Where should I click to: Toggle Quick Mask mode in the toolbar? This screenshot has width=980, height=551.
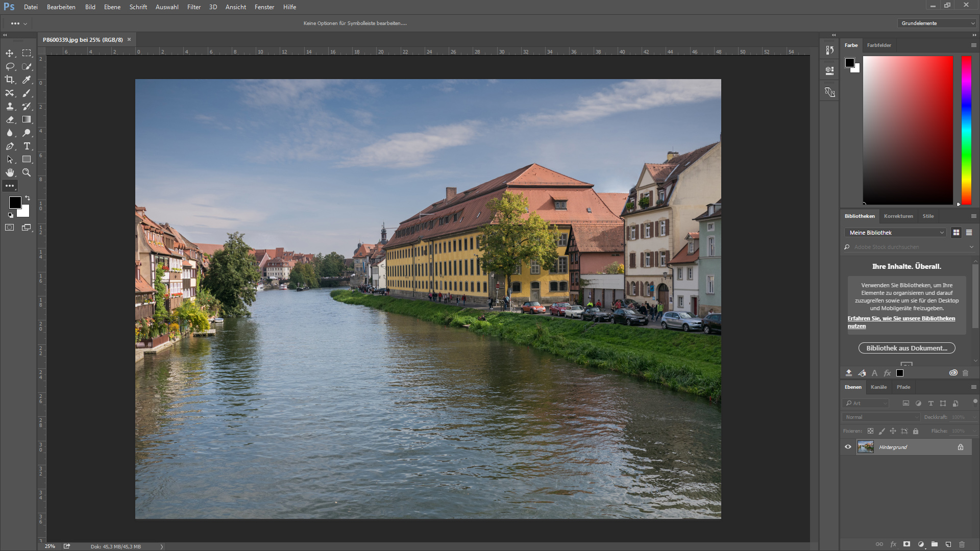[10, 228]
